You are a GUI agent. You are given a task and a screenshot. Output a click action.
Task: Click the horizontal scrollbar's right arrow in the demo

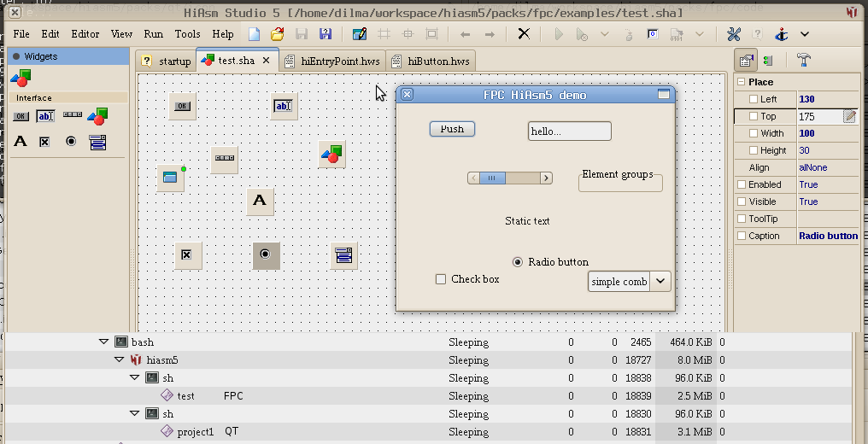546,178
